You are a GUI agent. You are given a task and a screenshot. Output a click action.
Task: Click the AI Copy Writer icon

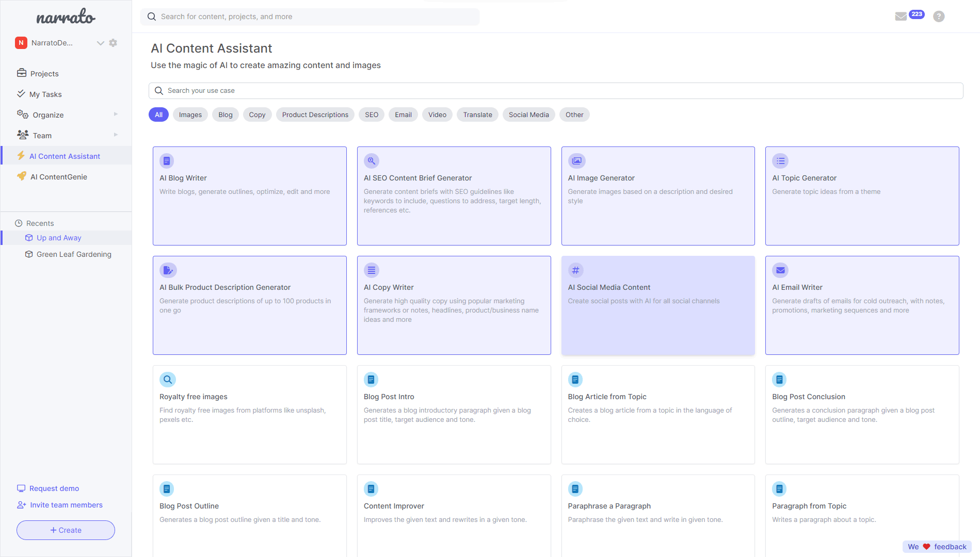[371, 270]
